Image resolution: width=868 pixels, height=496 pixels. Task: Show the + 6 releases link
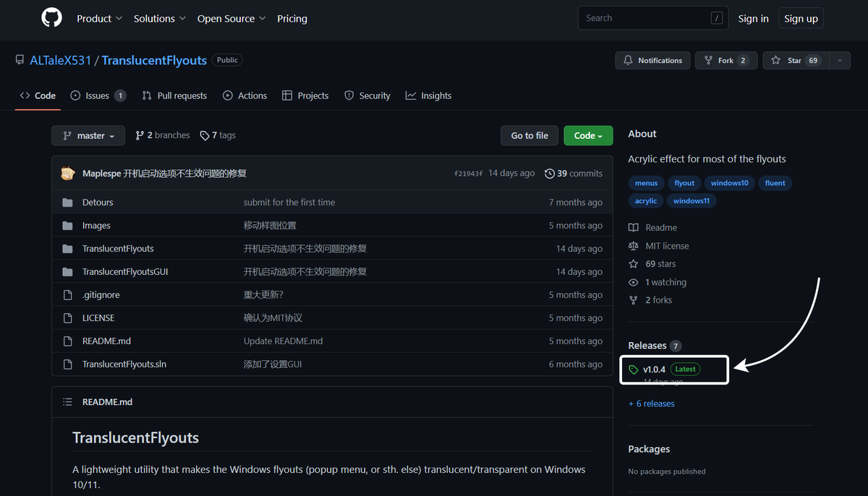651,403
